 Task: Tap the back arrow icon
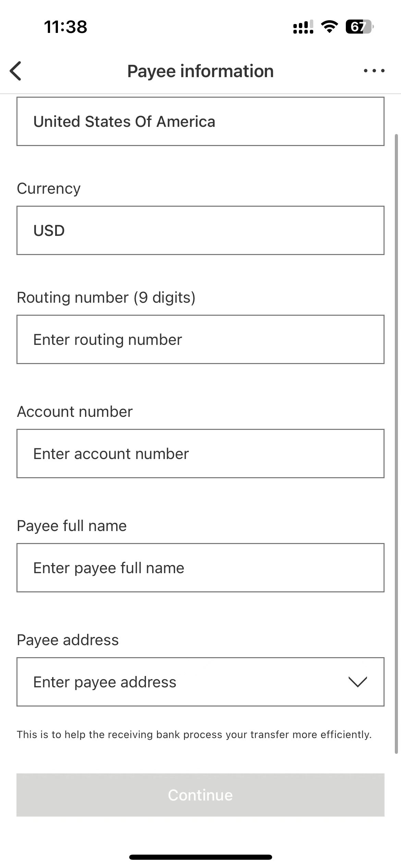[16, 71]
